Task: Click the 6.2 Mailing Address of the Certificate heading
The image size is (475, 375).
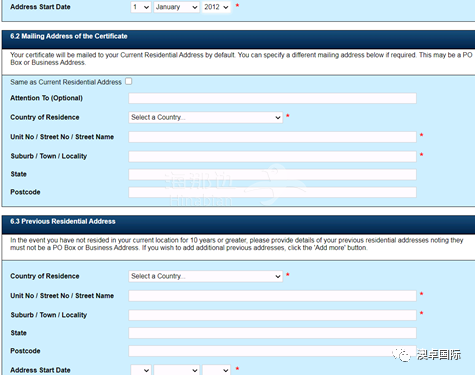Action: tap(69, 36)
